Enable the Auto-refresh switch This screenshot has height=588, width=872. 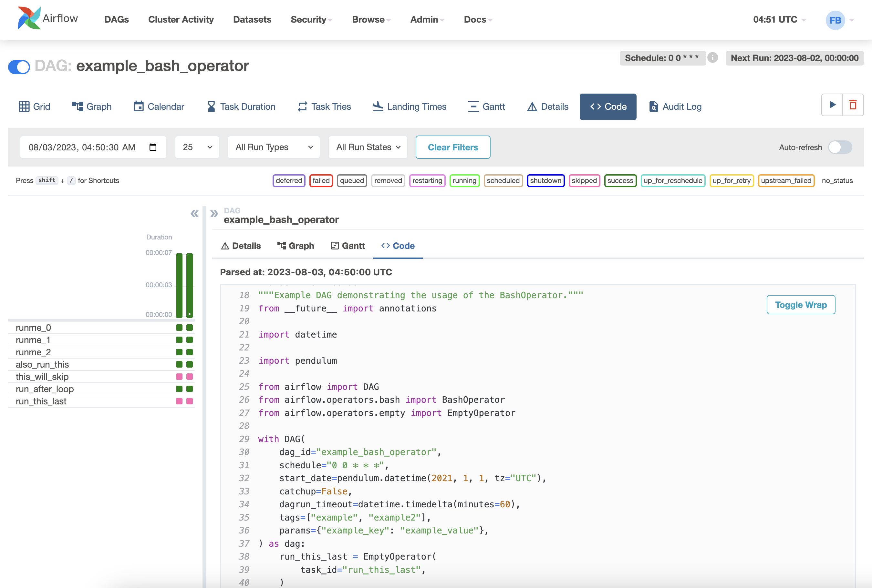coord(840,147)
